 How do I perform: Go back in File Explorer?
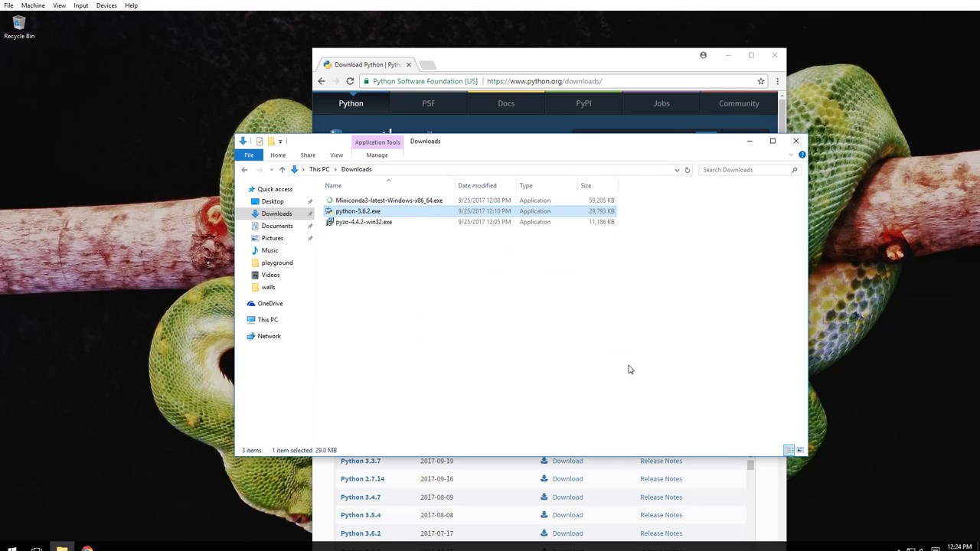pos(244,170)
